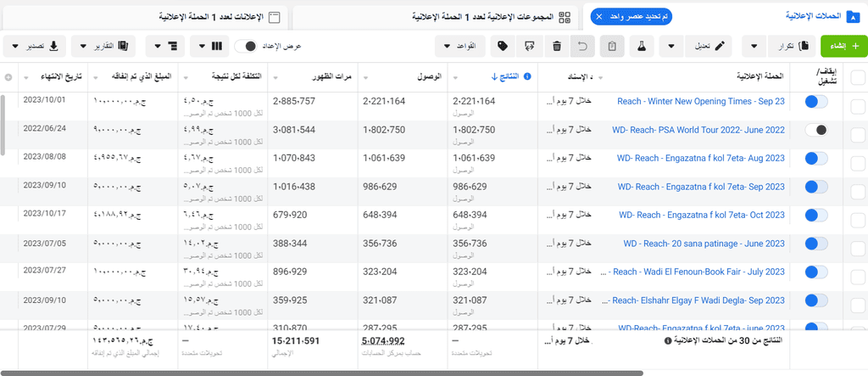
Task: Sort by النتائج results column header
Action: pos(505,76)
